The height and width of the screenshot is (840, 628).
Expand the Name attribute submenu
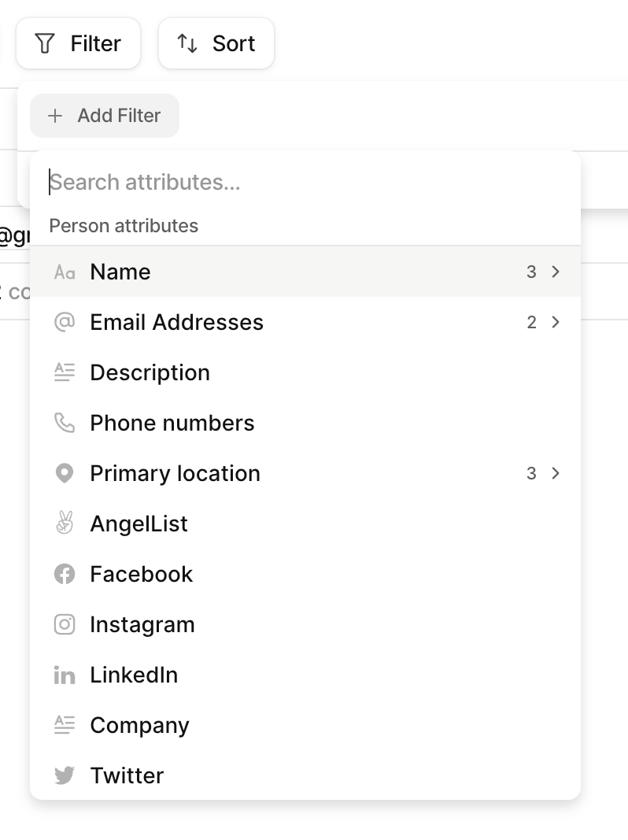[x=556, y=272]
